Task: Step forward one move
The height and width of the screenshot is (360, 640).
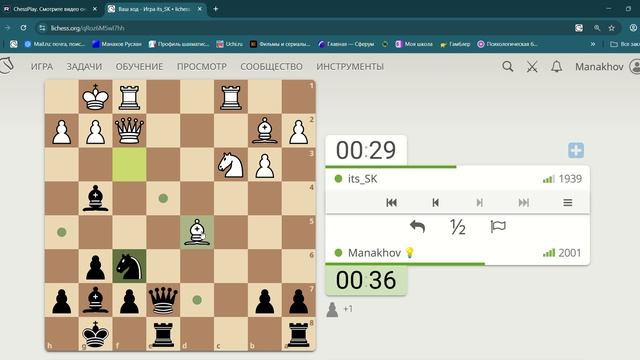Action: coord(480,202)
